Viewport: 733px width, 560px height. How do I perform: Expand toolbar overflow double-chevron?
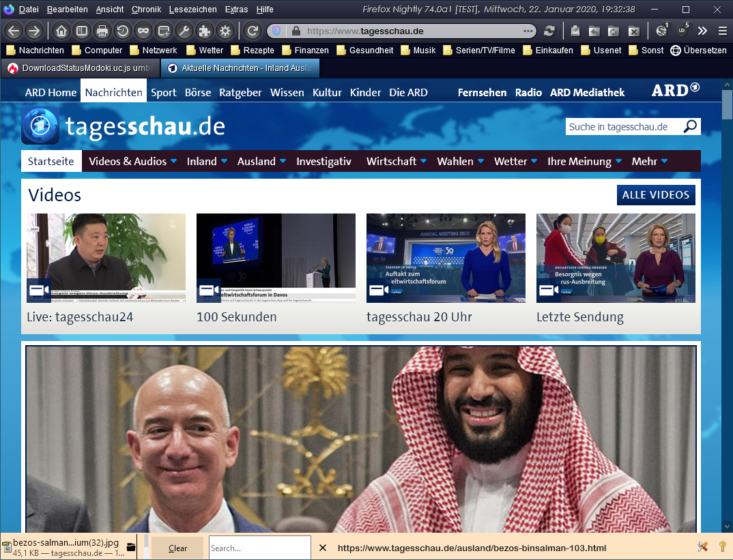tap(702, 31)
